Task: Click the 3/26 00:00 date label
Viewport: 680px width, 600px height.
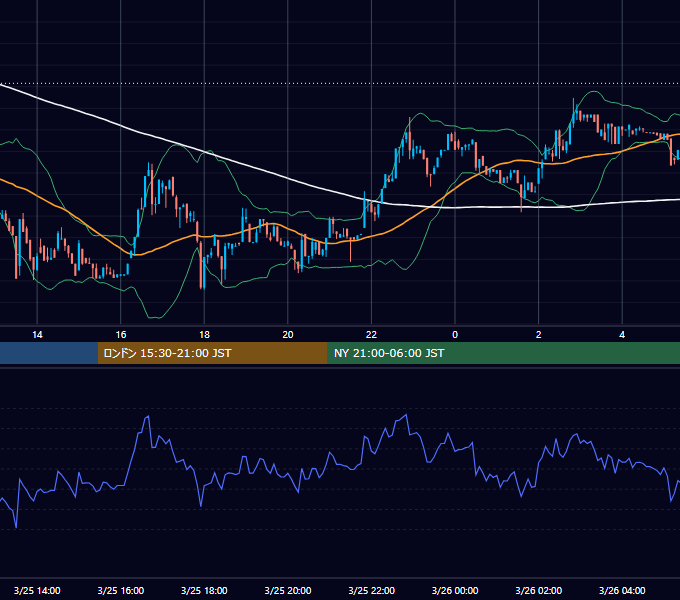Action: (x=455, y=590)
